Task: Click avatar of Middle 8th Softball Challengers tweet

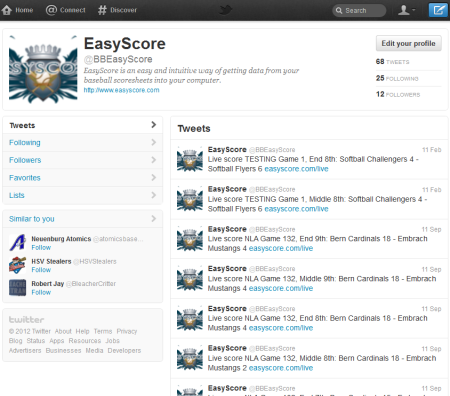Action: (190, 199)
